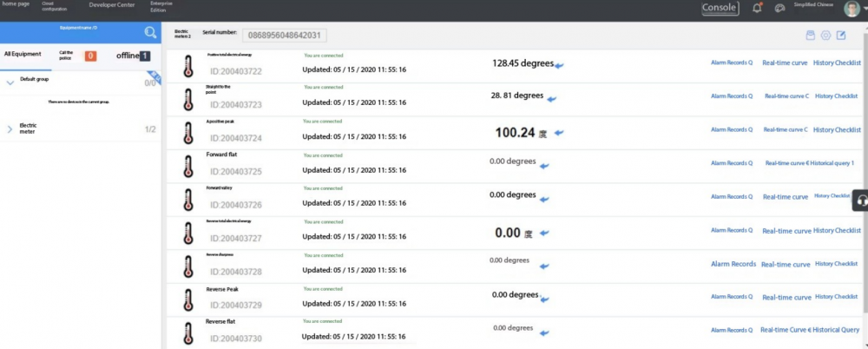Open Alarm Records for ID:200403722
This screenshot has height=349, width=868.
tap(731, 63)
